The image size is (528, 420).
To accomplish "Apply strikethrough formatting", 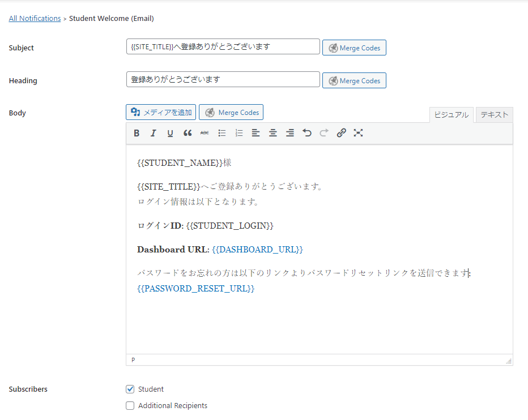I will [x=205, y=133].
